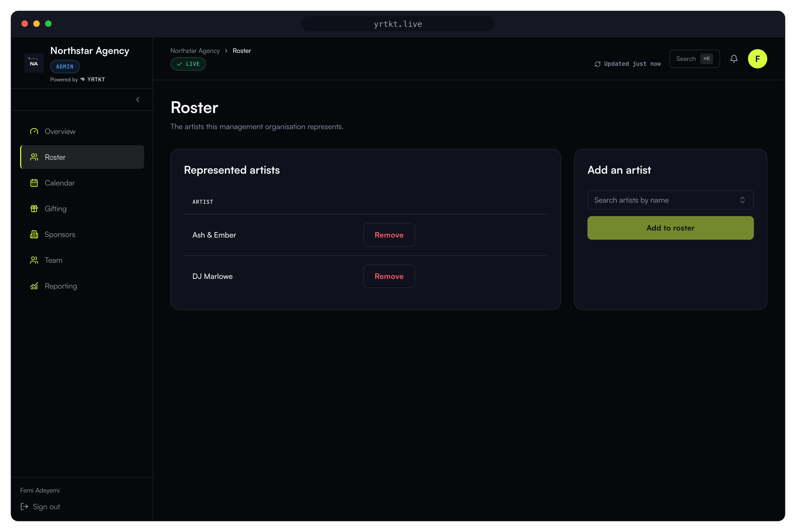Click the YRTKT logo mark
The width and height of the screenshot is (796, 532).
(x=82, y=79)
